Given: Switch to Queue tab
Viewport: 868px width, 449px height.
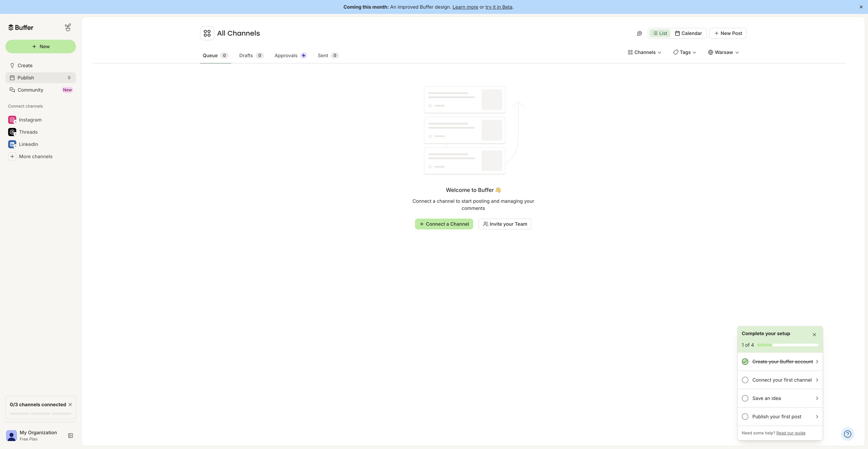Looking at the screenshot, I should [215, 56].
